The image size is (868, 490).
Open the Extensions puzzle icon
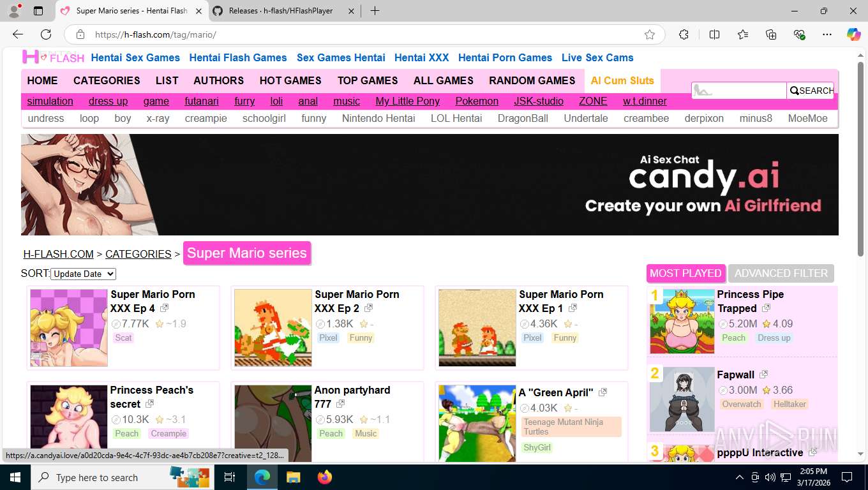tap(684, 34)
